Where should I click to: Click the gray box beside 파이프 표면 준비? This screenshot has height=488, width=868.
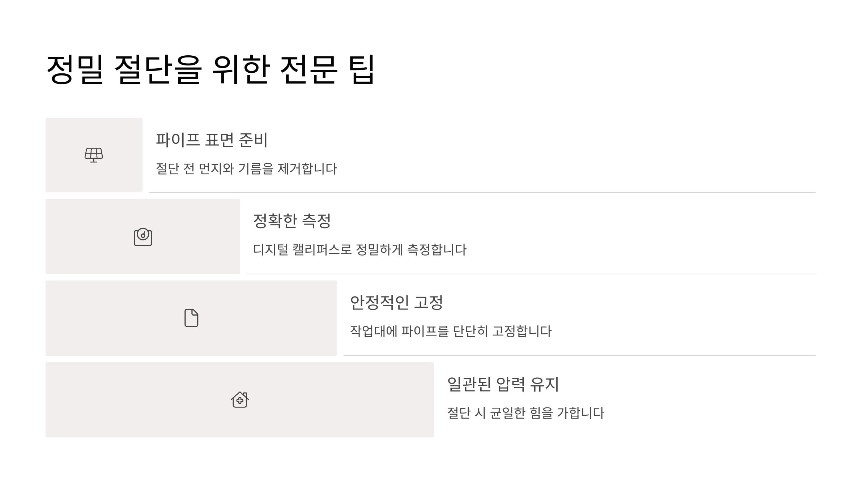point(94,155)
